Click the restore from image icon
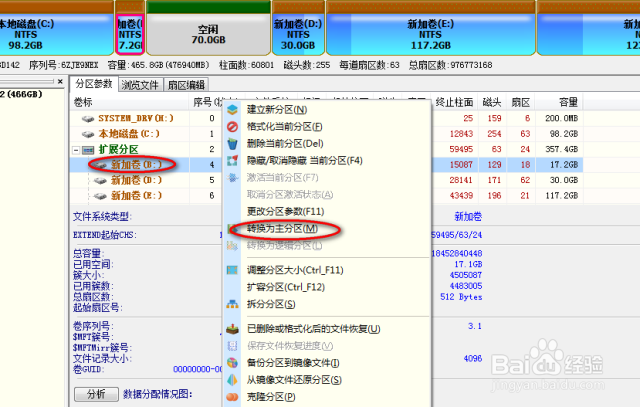 point(232,380)
